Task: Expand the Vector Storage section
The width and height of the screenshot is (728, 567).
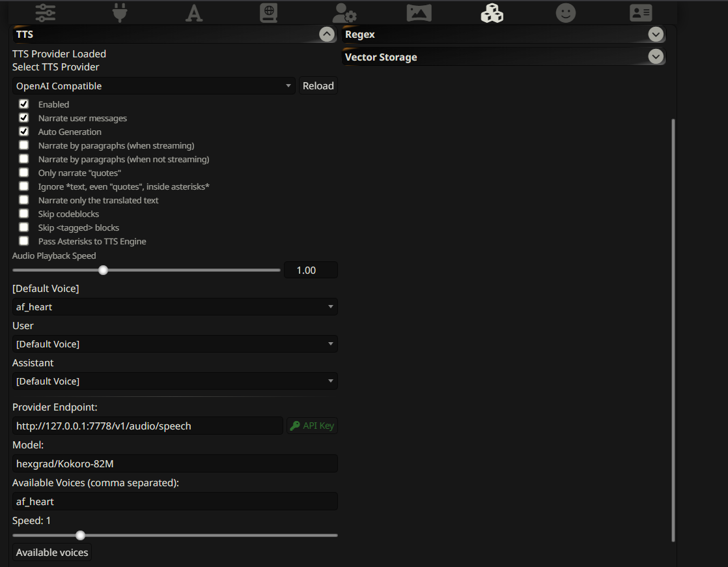Action: 655,57
